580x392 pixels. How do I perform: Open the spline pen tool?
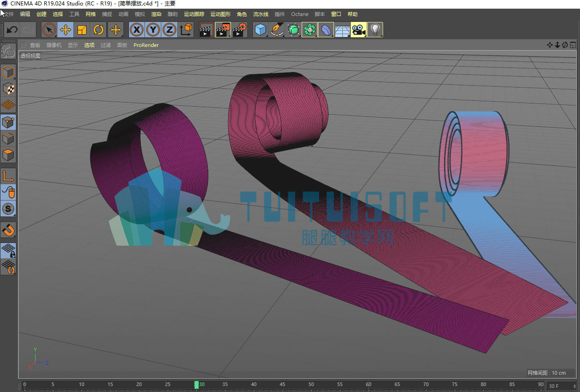click(277, 30)
